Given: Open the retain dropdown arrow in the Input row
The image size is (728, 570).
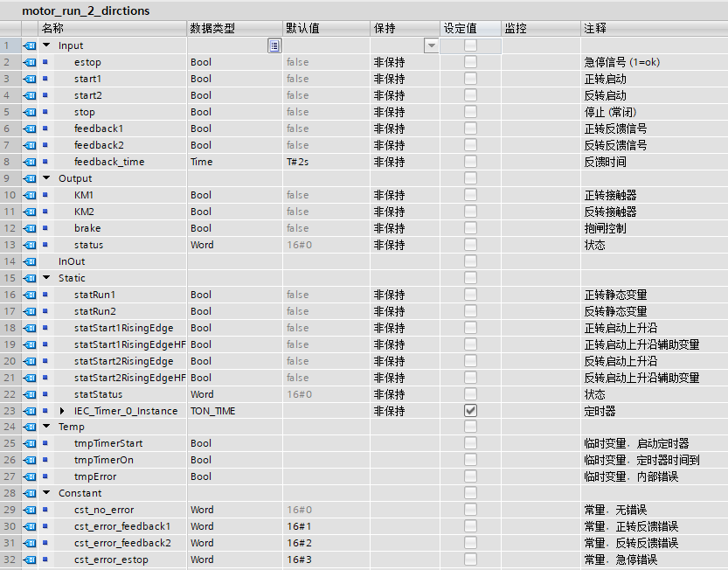Looking at the screenshot, I should click(x=431, y=45).
